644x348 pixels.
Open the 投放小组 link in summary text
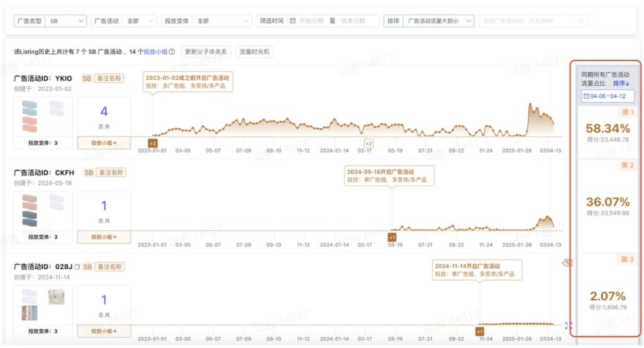tap(155, 52)
